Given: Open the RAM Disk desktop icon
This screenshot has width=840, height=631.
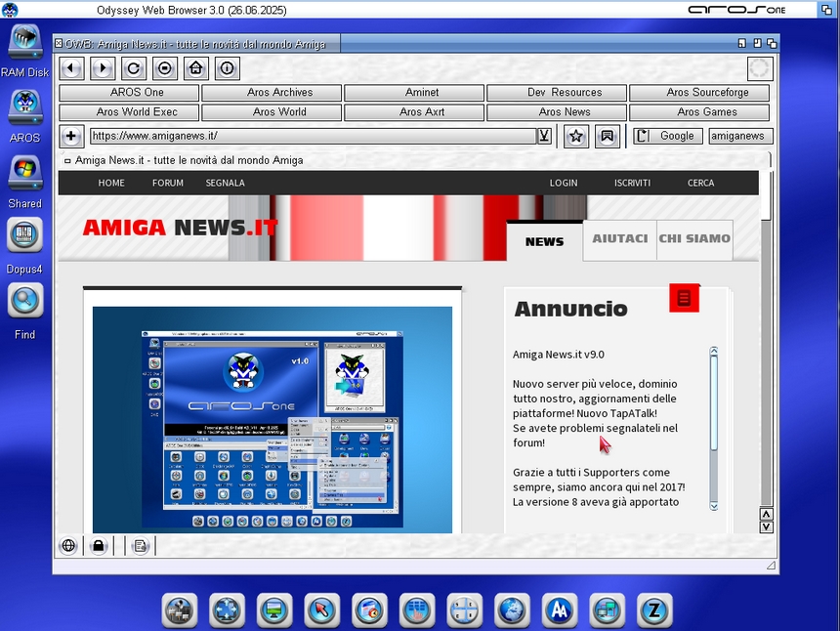Looking at the screenshot, I should point(25,42).
